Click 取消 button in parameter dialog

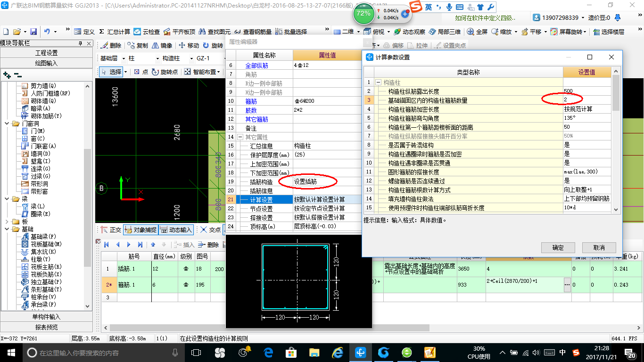(x=599, y=247)
